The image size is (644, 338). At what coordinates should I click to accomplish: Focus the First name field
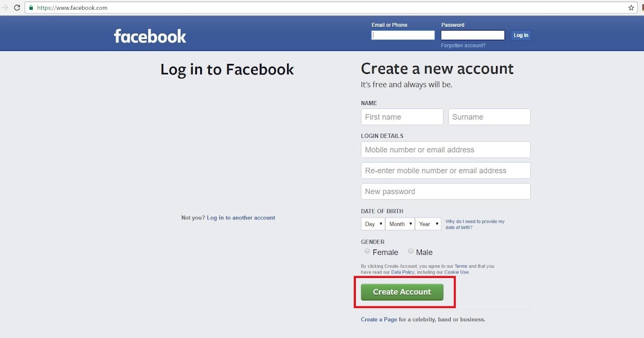point(402,117)
